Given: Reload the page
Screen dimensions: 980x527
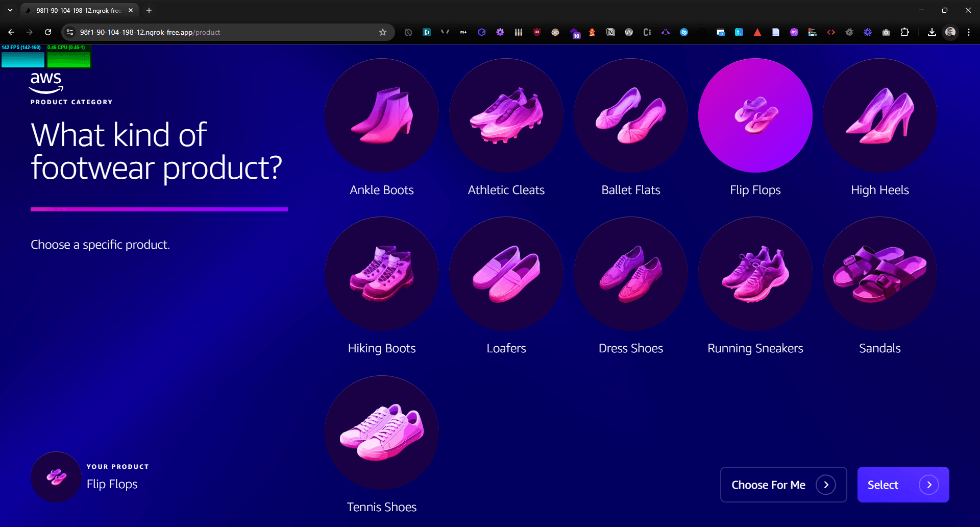Looking at the screenshot, I should pyautogui.click(x=48, y=32).
